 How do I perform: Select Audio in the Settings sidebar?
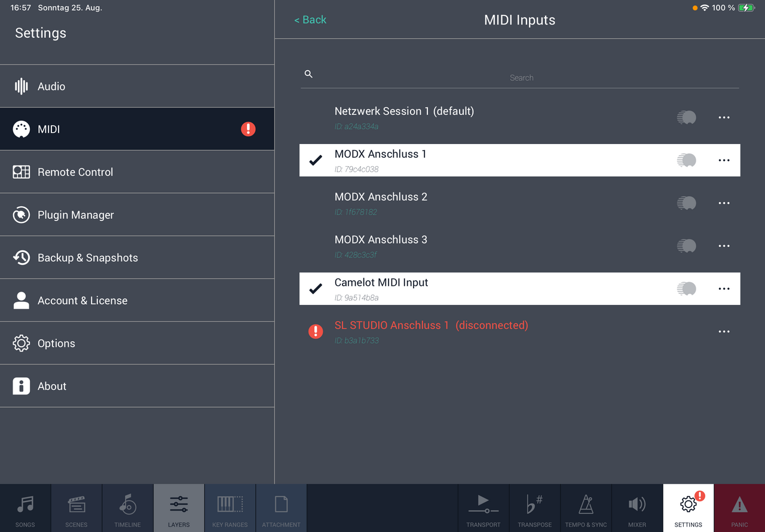pyautogui.click(x=137, y=86)
